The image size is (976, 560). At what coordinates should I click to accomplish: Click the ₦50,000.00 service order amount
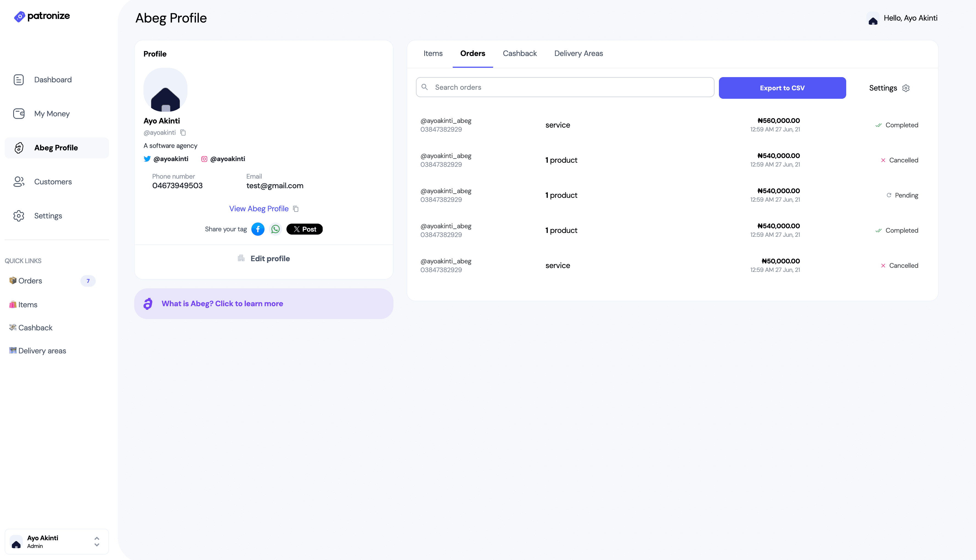tap(781, 261)
